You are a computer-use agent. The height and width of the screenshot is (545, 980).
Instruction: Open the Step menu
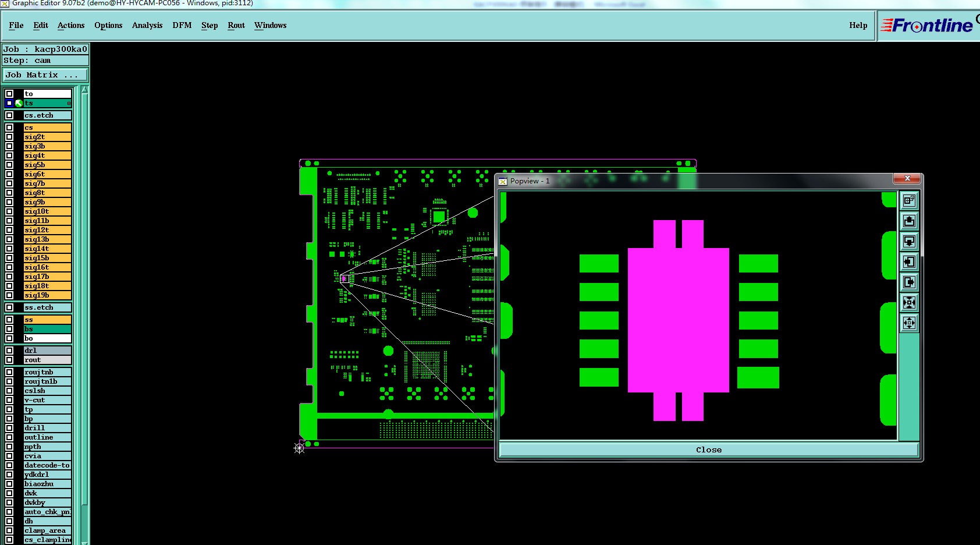coord(210,25)
